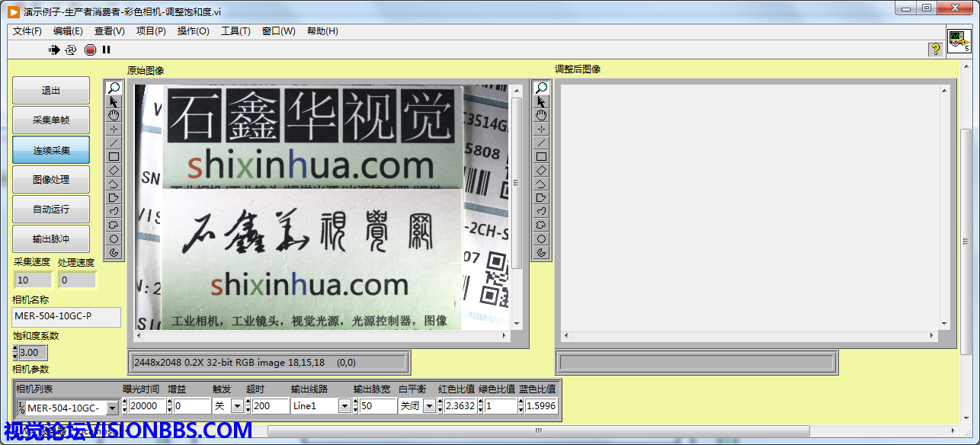Toggle the 连续采集 button
This screenshot has width=980, height=445.
pyautogui.click(x=51, y=150)
